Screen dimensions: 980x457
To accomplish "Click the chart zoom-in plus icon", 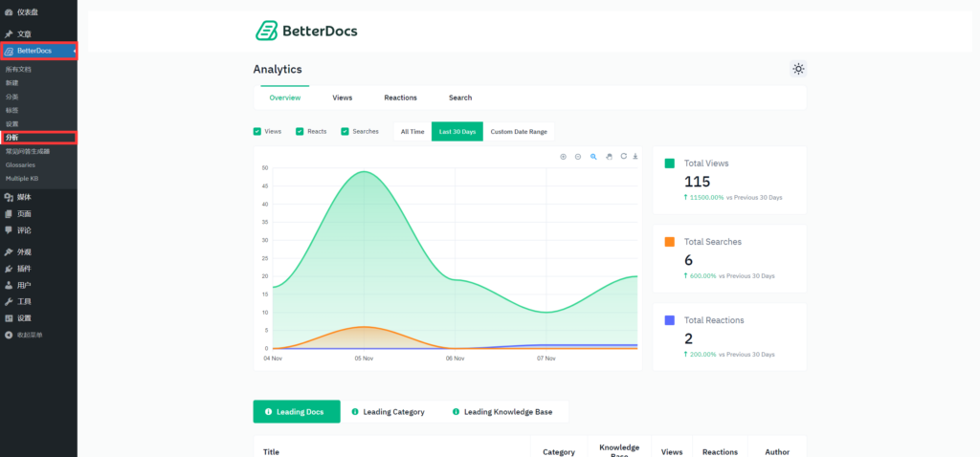I will pos(563,157).
